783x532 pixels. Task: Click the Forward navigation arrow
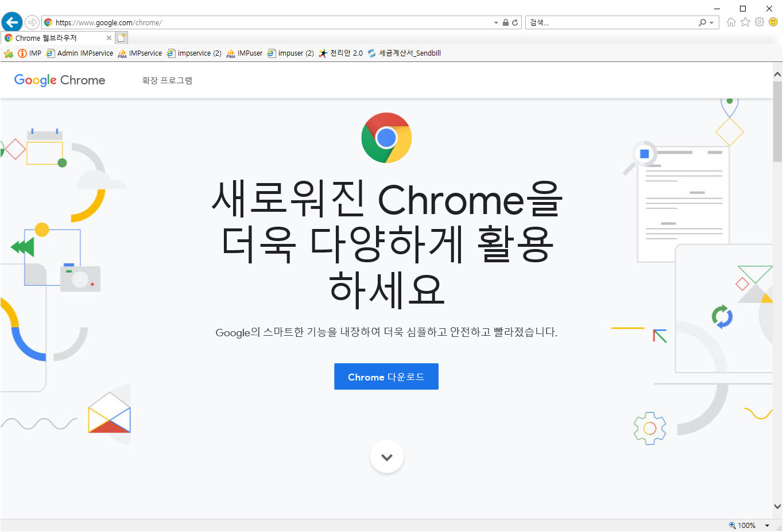pos(32,22)
